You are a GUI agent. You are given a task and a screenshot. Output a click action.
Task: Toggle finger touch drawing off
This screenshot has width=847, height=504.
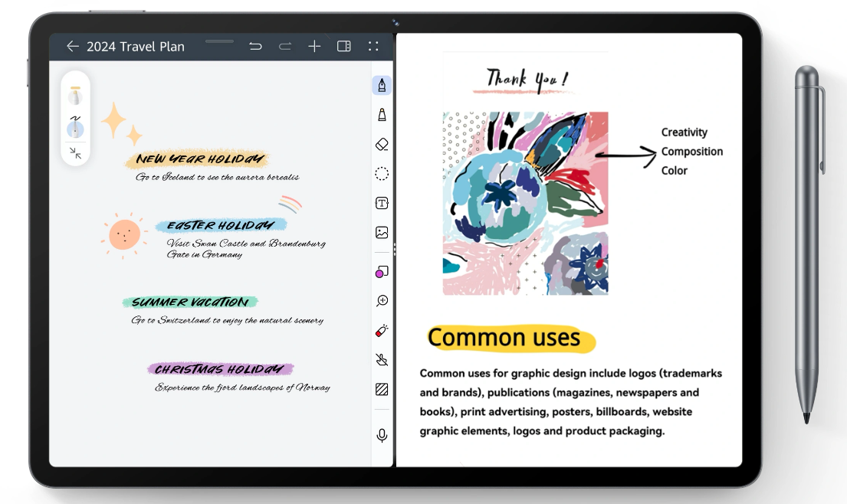coord(382,359)
